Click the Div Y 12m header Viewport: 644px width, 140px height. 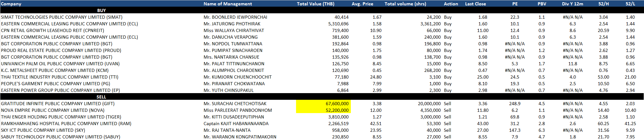[572, 4]
